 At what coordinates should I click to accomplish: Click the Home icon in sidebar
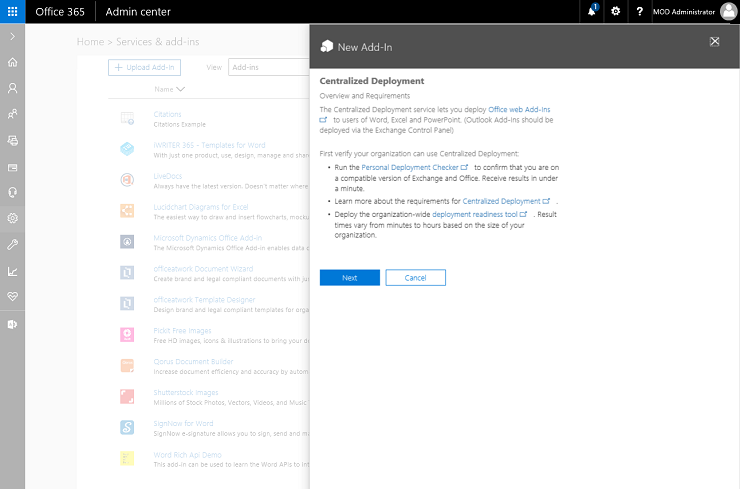coord(12,62)
